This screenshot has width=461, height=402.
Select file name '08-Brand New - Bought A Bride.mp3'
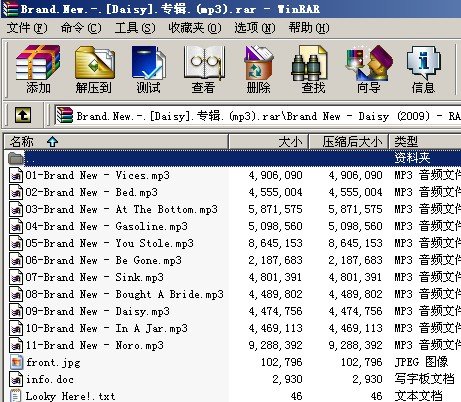click(125, 294)
